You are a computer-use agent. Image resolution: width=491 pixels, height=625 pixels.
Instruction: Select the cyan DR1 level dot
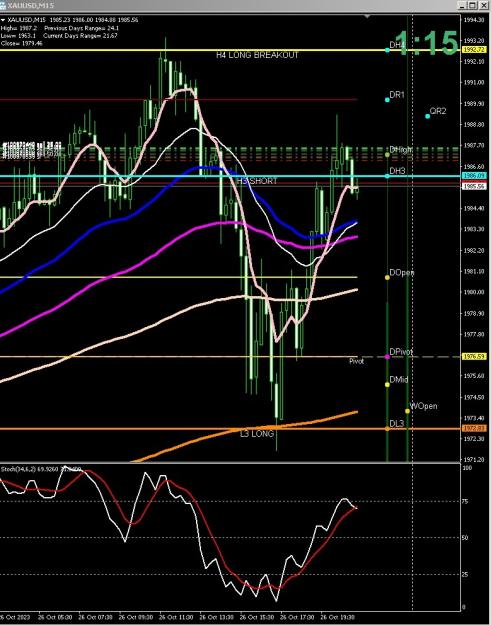tap(387, 100)
